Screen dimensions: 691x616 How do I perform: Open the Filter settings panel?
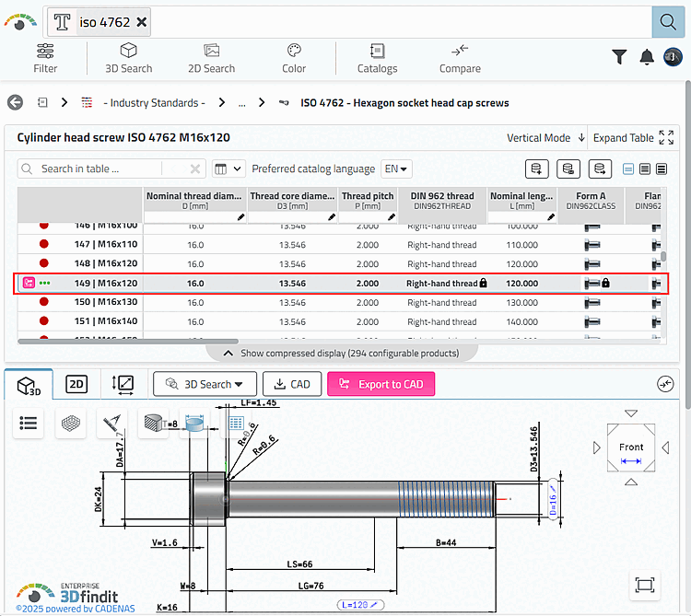click(45, 58)
